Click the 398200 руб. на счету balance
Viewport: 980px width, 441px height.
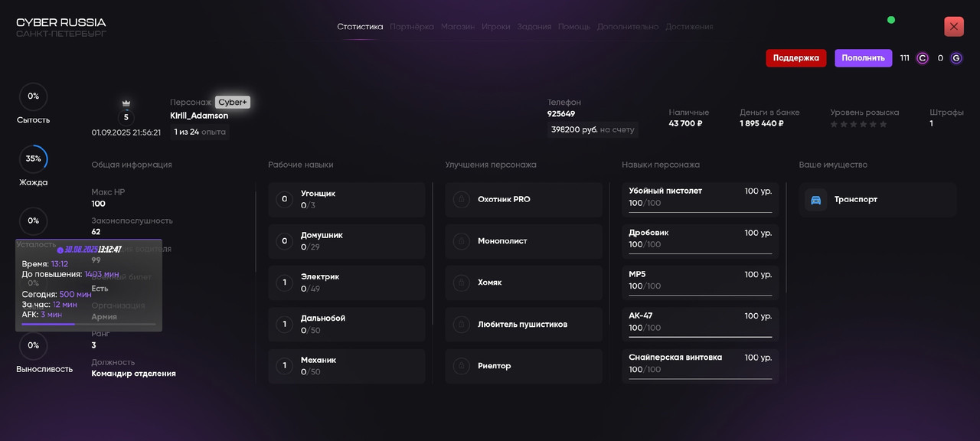[x=593, y=130]
